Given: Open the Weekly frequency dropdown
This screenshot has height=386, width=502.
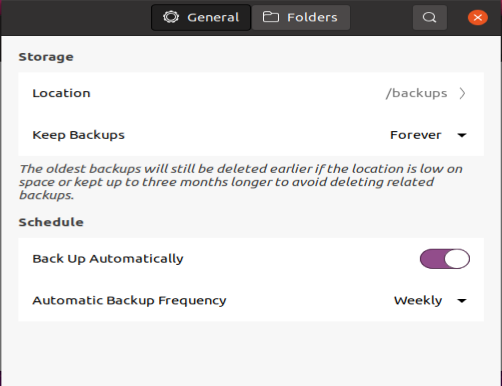Looking at the screenshot, I should point(430,300).
